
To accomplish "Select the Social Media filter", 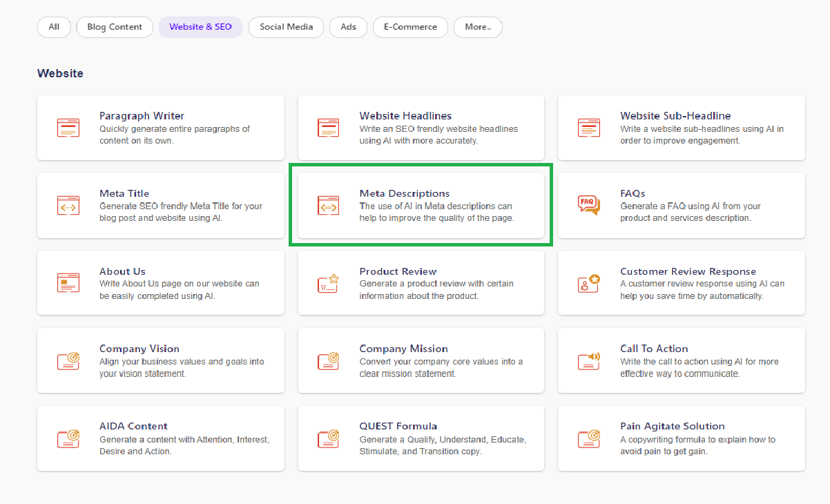I will [x=286, y=27].
